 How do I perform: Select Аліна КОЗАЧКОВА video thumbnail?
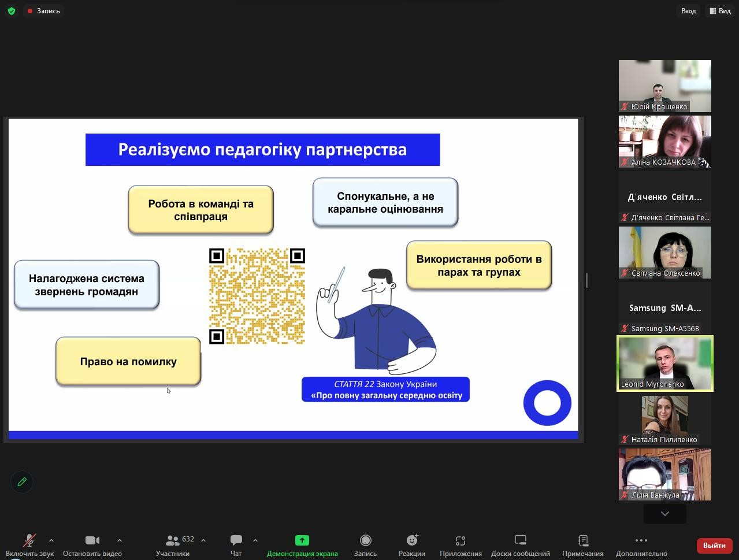tap(665, 142)
